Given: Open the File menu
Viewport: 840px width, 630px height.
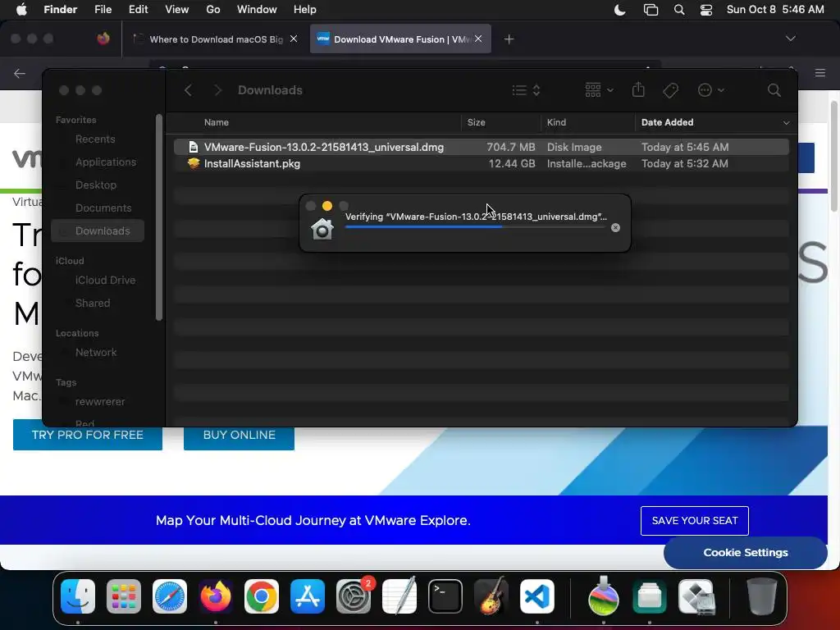Looking at the screenshot, I should pyautogui.click(x=103, y=10).
